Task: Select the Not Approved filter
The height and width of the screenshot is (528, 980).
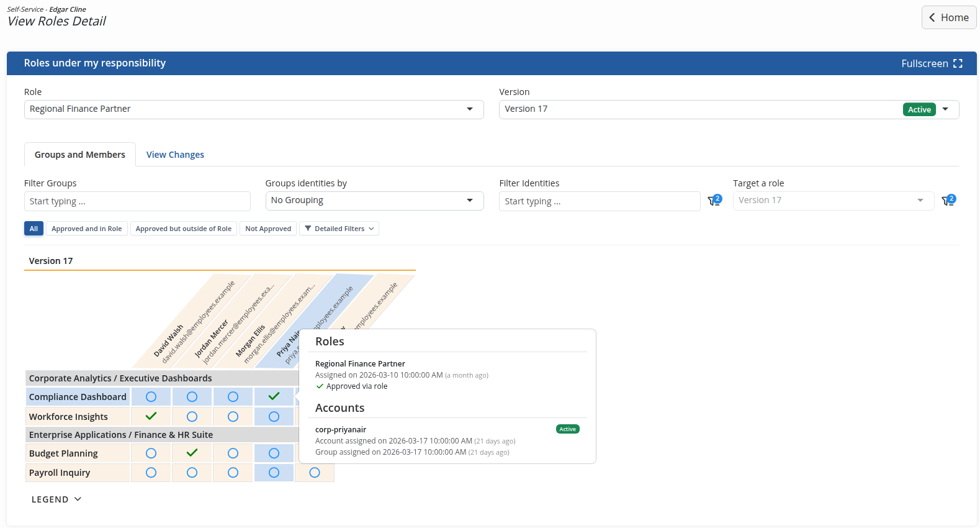Action: tap(268, 229)
